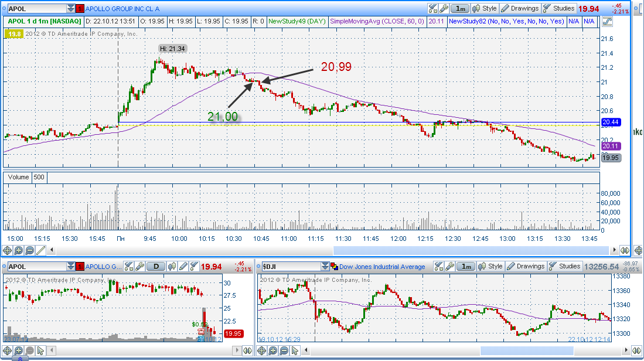Open Drawings menu of $DJI chart
This screenshot has height=361, width=644.
coord(526,267)
